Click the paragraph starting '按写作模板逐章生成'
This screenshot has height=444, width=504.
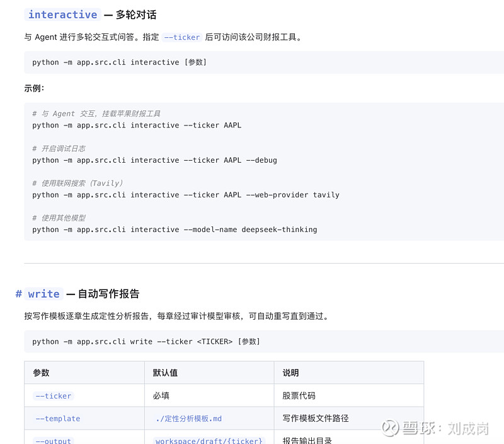click(177, 316)
